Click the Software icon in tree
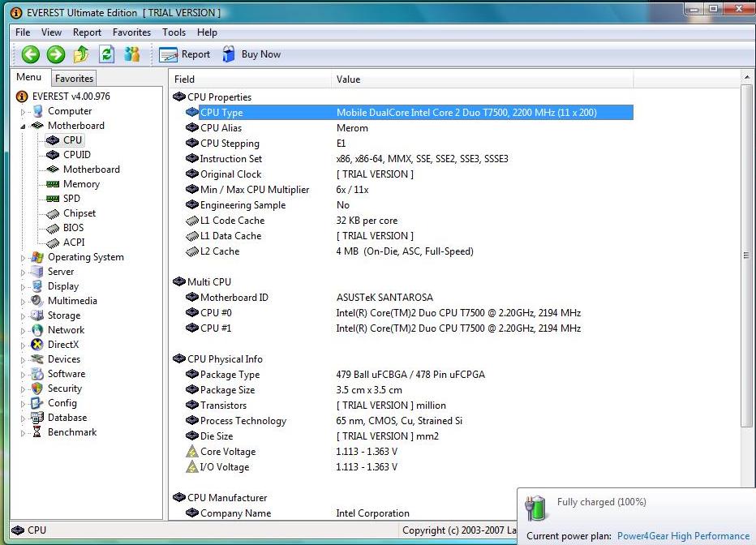The width and height of the screenshot is (756, 545). point(37,374)
